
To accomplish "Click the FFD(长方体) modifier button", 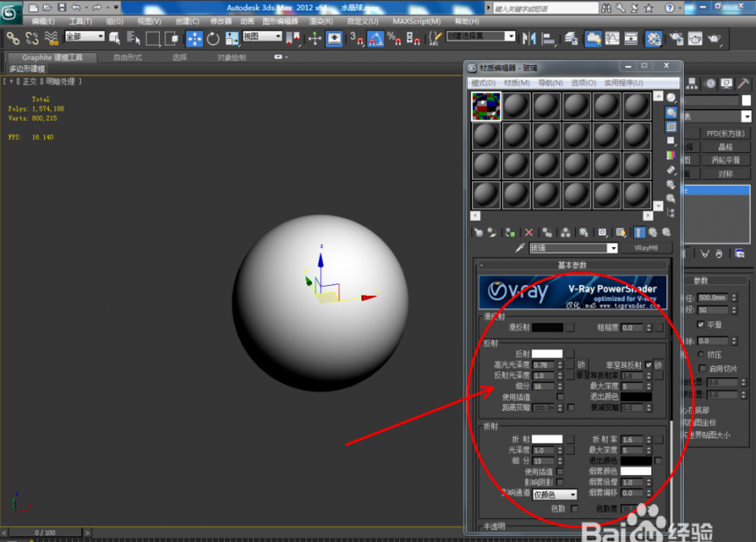I will 725,134.
